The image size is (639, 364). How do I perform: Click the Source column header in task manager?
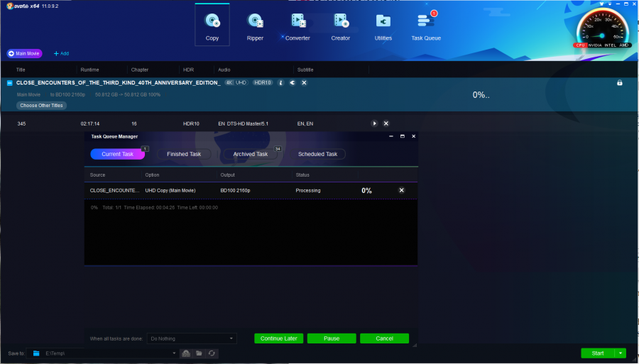(97, 175)
